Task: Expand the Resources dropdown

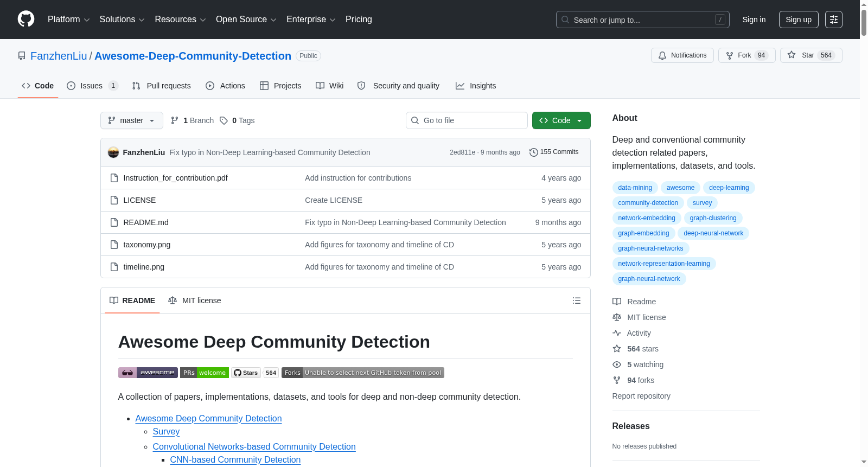Action: (180, 20)
